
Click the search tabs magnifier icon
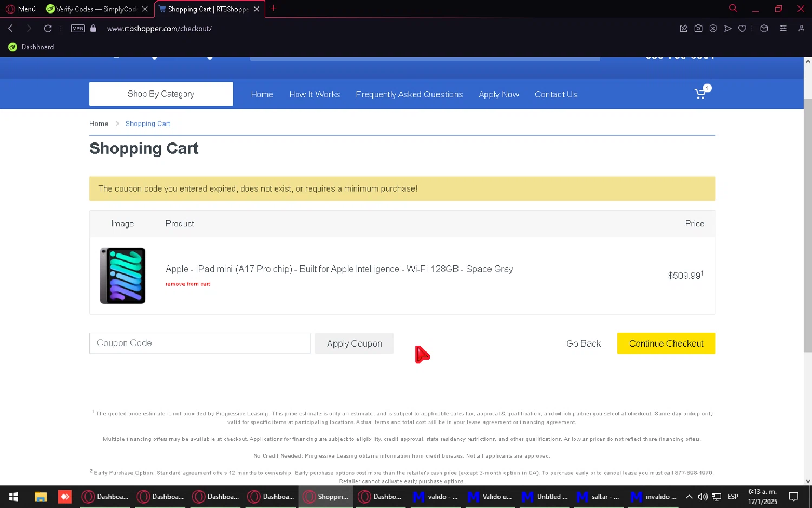point(733,8)
